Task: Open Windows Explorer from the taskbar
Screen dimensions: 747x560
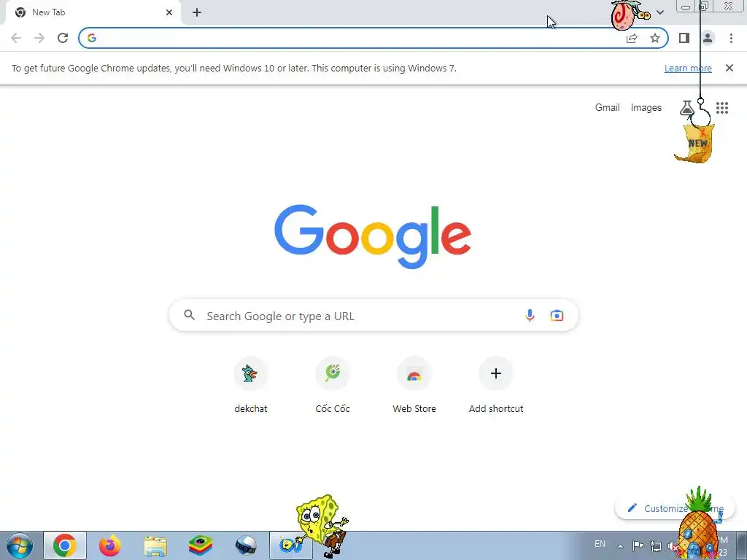Action: pyautogui.click(x=155, y=545)
